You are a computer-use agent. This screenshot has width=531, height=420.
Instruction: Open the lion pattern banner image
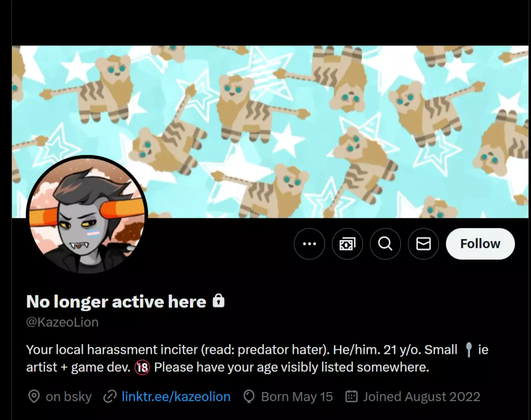270,132
